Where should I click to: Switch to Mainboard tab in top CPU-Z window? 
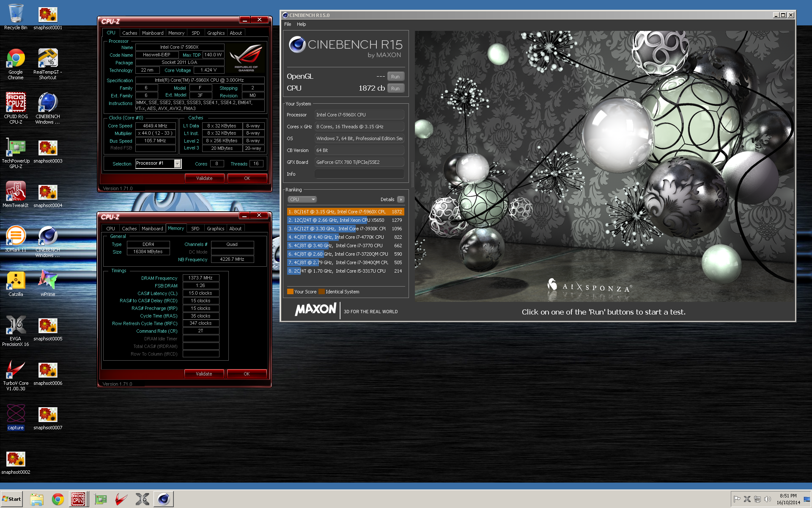153,33
